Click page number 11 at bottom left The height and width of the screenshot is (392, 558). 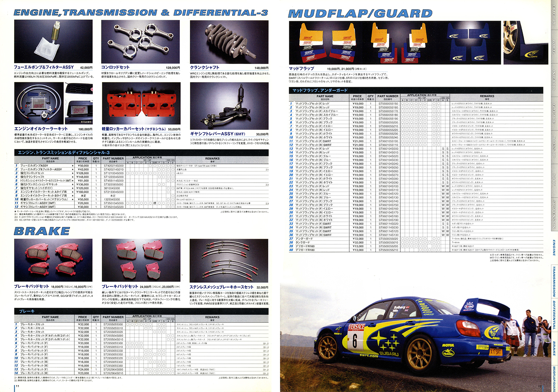(18, 386)
